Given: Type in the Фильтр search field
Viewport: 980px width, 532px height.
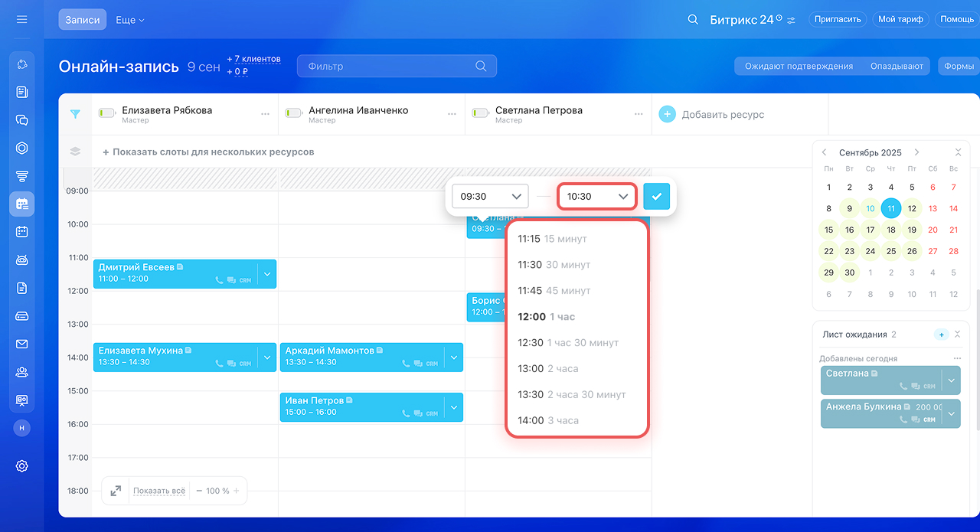Looking at the screenshot, I should click(389, 67).
